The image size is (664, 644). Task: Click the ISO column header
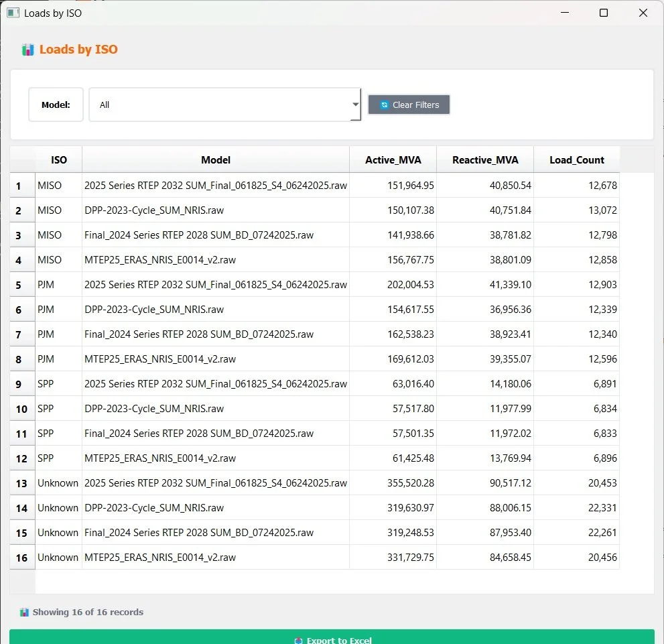[59, 159]
